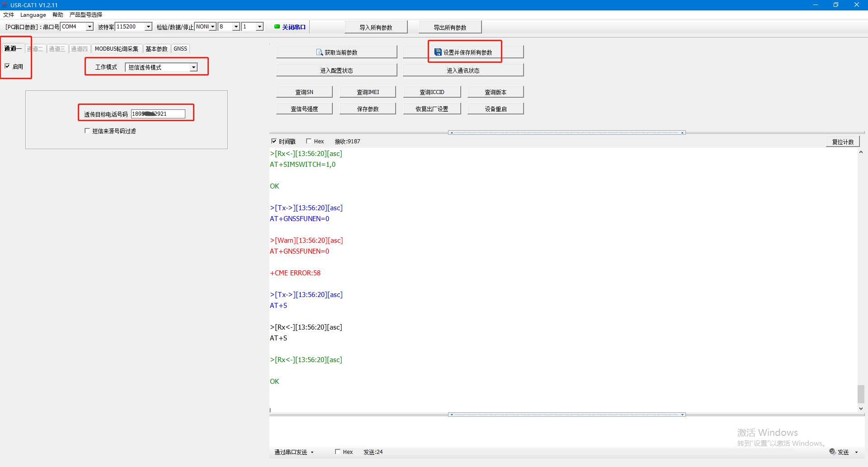This screenshot has width=868, height=467.
Task: Open the COM4 serial port dropdown
Action: coord(90,27)
